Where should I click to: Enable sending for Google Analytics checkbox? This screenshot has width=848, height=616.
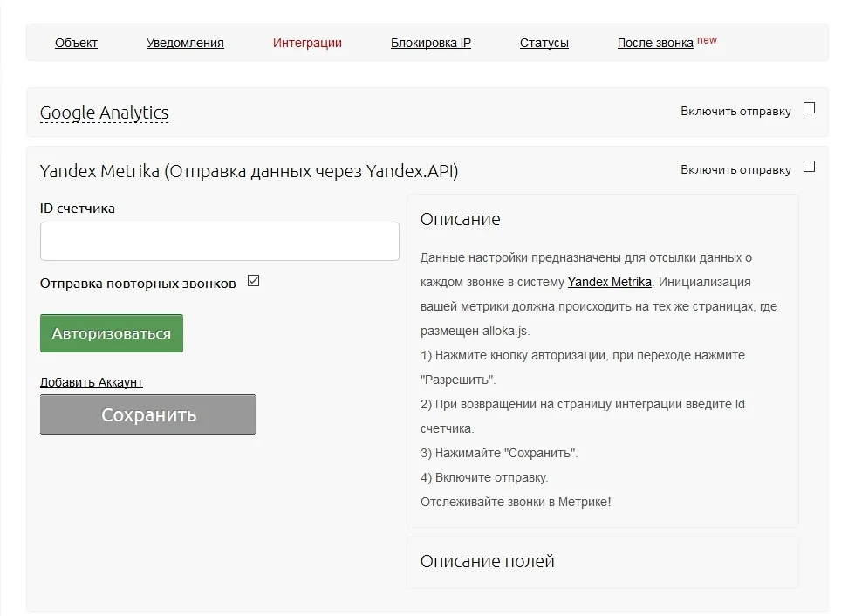tap(809, 108)
